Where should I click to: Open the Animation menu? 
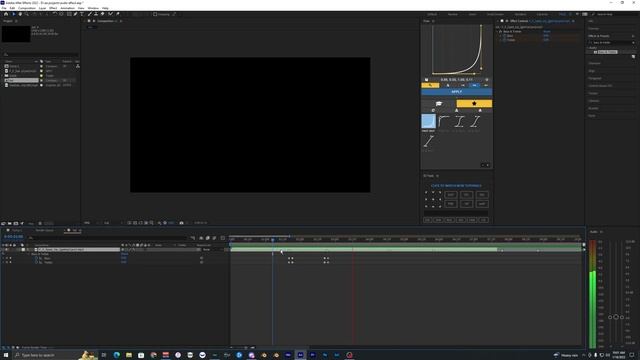(x=67, y=8)
